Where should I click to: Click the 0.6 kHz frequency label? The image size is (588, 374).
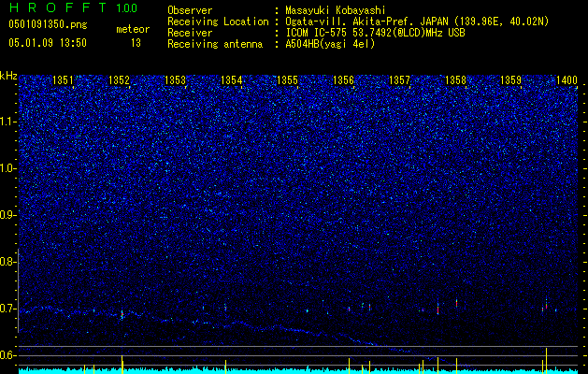click(x=8, y=355)
